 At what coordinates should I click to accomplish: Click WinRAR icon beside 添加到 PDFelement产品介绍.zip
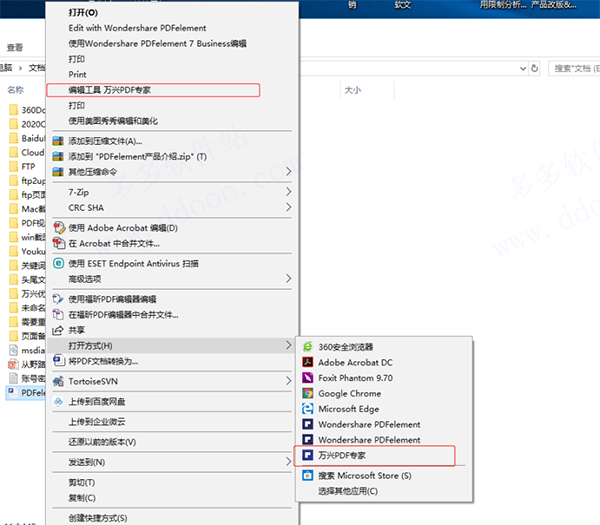point(58,156)
